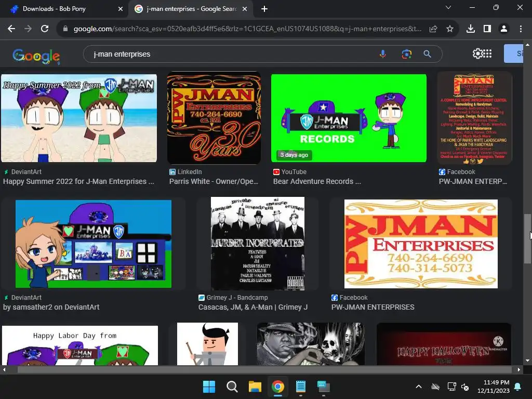
Task: Open the home improvement center flyer thumbnail
Action: click(x=474, y=118)
